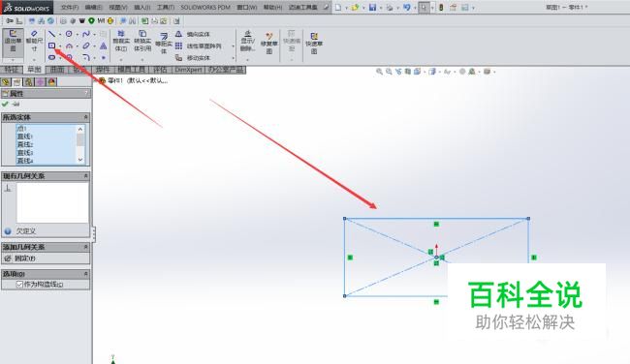Select the Corner Rectangle sketch tool
This screenshot has width=630, height=364.
click(51, 45)
